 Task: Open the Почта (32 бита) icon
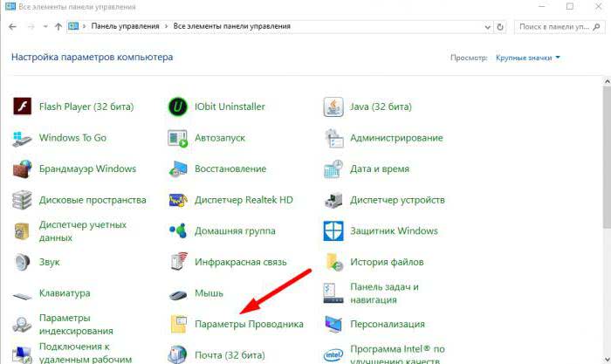tap(177, 354)
